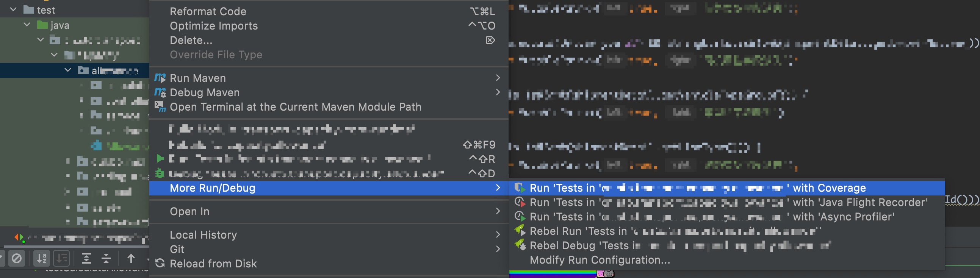Click the Collapse All icon in test toolbar
Viewport: 980px width, 278px height.
tap(106, 259)
